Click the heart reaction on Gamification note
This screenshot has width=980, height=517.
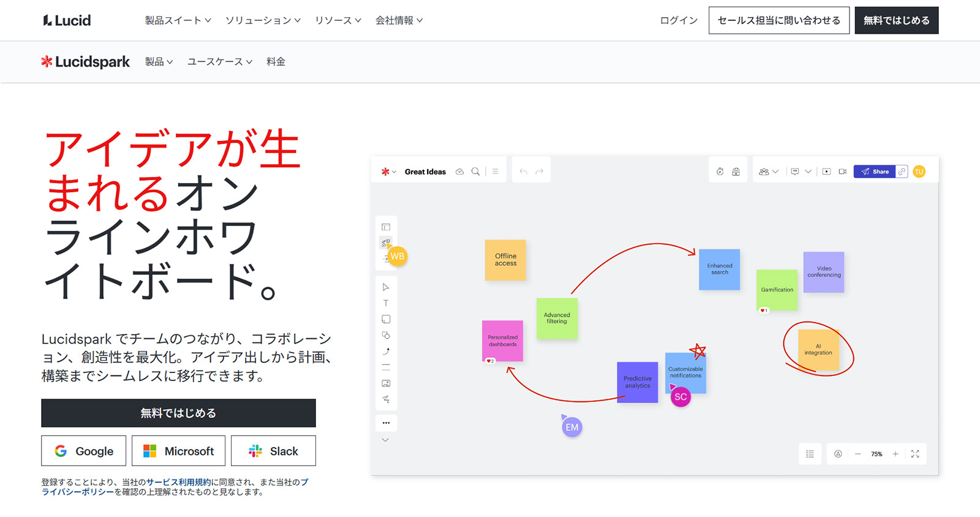[x=764, y=311]
